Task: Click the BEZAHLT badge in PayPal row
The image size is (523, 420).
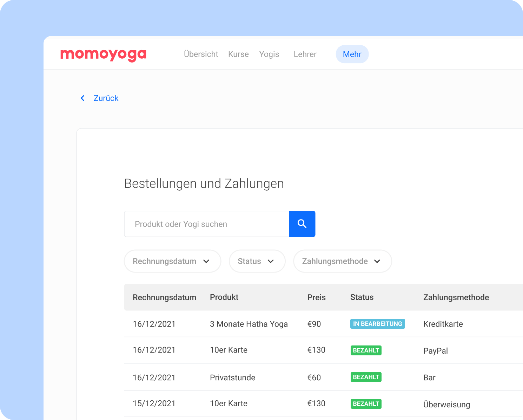Action: [366, 350]
